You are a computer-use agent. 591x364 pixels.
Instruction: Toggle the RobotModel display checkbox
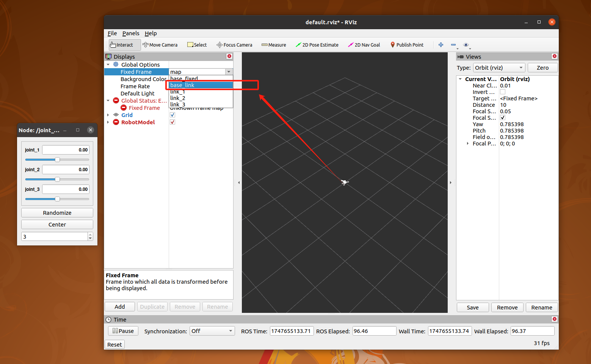click(172, 122)
